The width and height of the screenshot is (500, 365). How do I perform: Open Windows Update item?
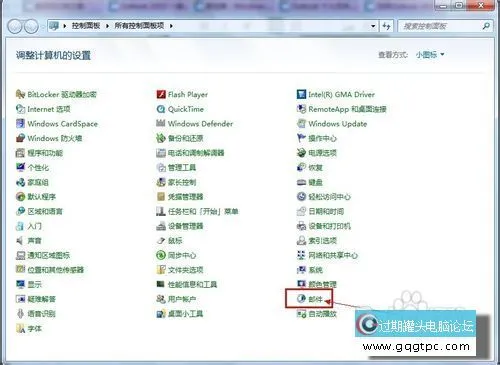(x=332, y=124)
